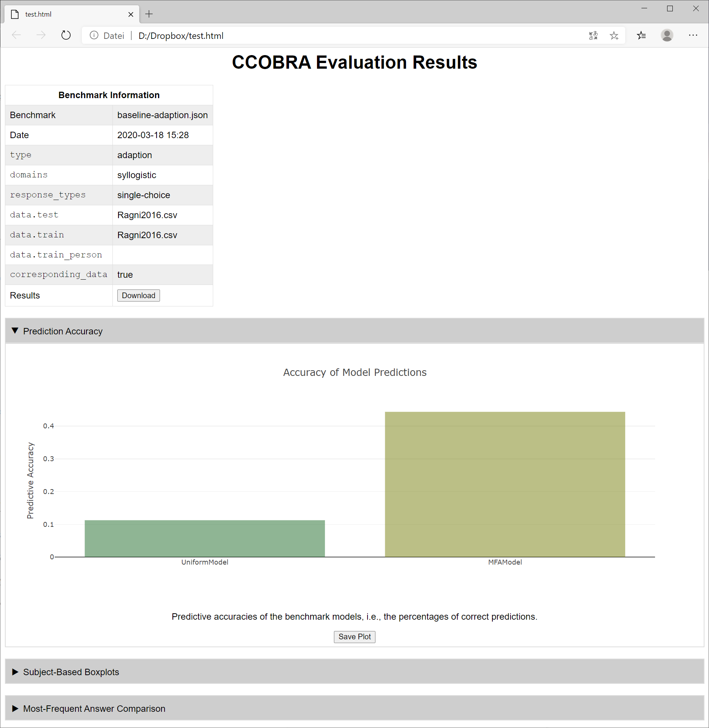709x728 pixels.
Task: Close the test.html tab
Action: click(x=131, y=14)
